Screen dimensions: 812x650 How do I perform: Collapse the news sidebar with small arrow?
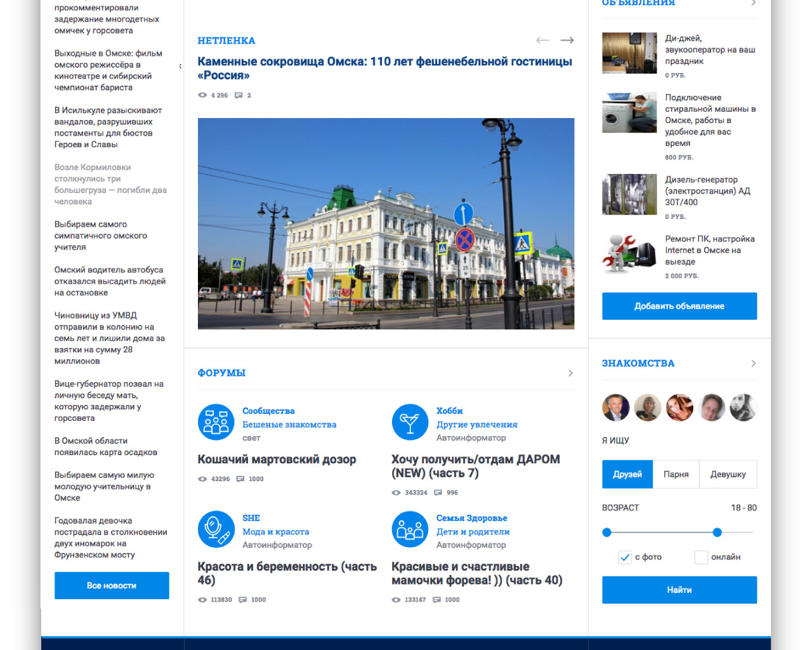click(180, 66)
